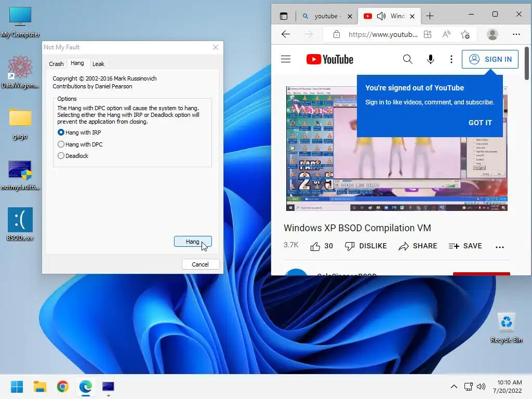Open the volume control in system tray
Image resolution: width=532 pixels, height=399 pixels.
click(x=481, y=387)
